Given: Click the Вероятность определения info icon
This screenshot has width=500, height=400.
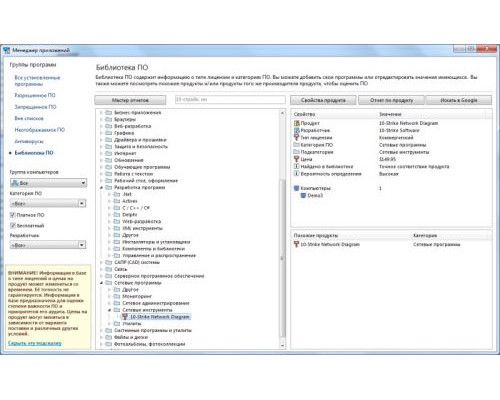Looking at the screenshot, I should click(x=296, y=174).
